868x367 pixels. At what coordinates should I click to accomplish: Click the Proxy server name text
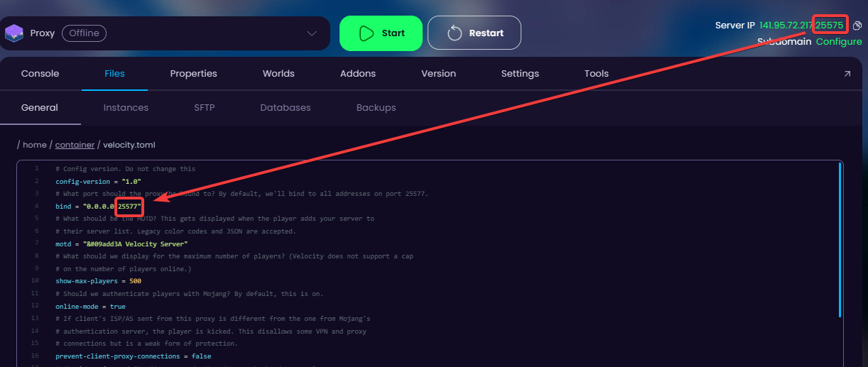tap(42, 33)
